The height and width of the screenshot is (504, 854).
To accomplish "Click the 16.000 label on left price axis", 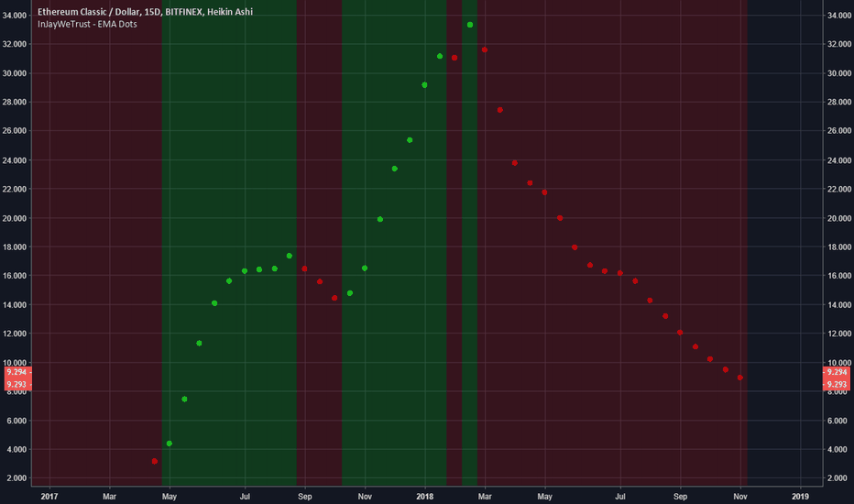I will click(14, 276).
